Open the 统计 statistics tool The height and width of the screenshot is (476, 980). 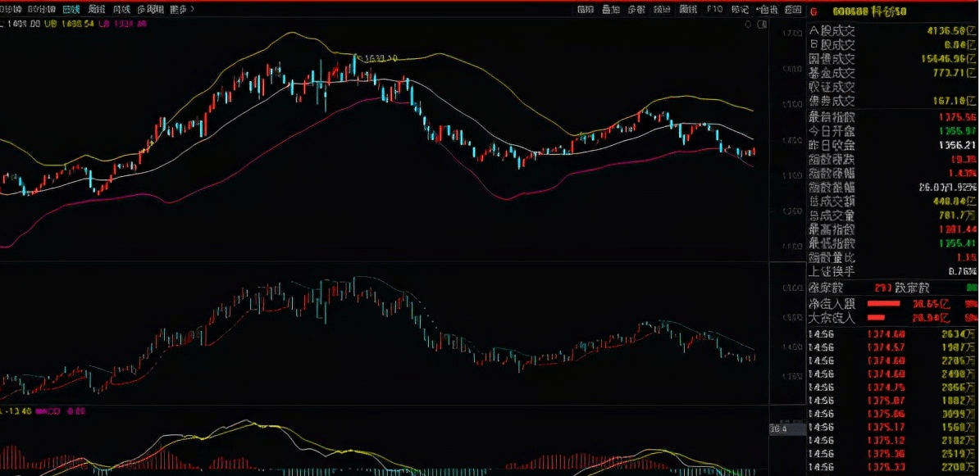click(x=661, y=10)
